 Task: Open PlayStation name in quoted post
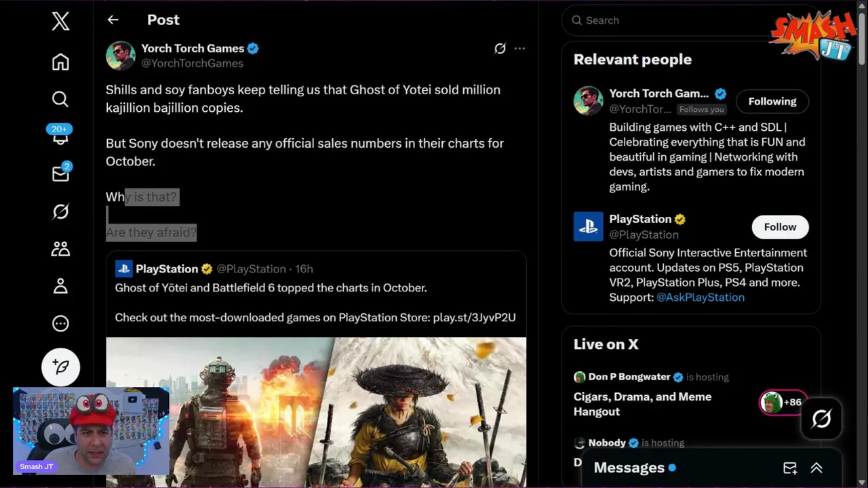pyautogui.click(x=167, y=268)
